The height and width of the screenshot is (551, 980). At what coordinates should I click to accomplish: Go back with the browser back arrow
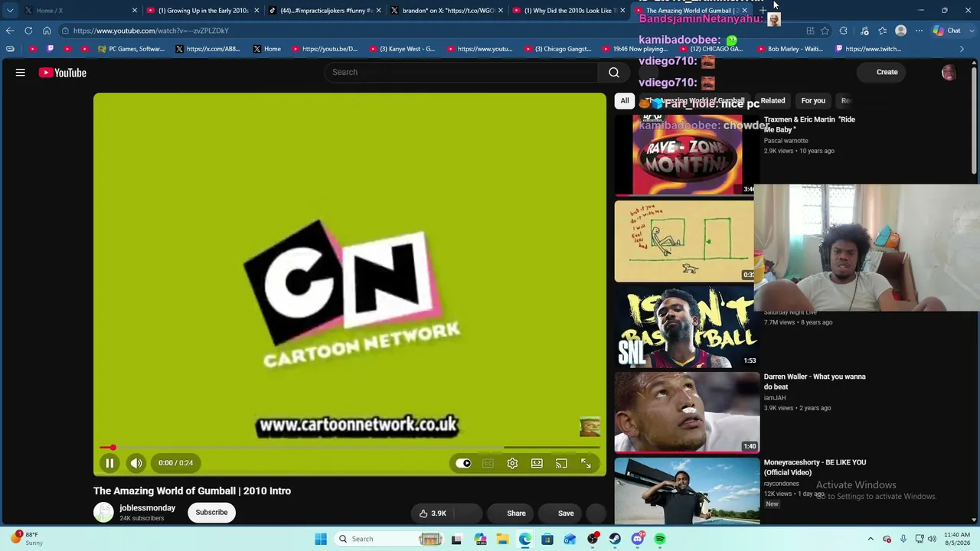pyautogui.click(x=10, y=31)
